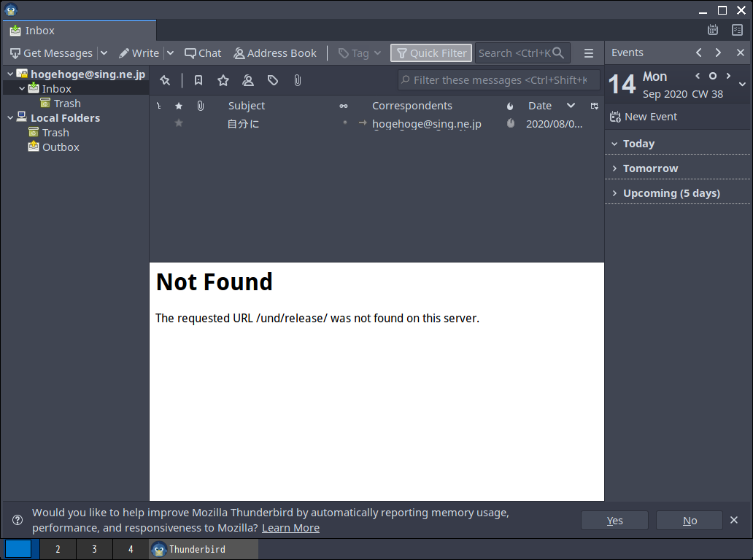Collapse the Inbox folder subtree
Viewport: 753px width, 560px height.
point(22,89)
